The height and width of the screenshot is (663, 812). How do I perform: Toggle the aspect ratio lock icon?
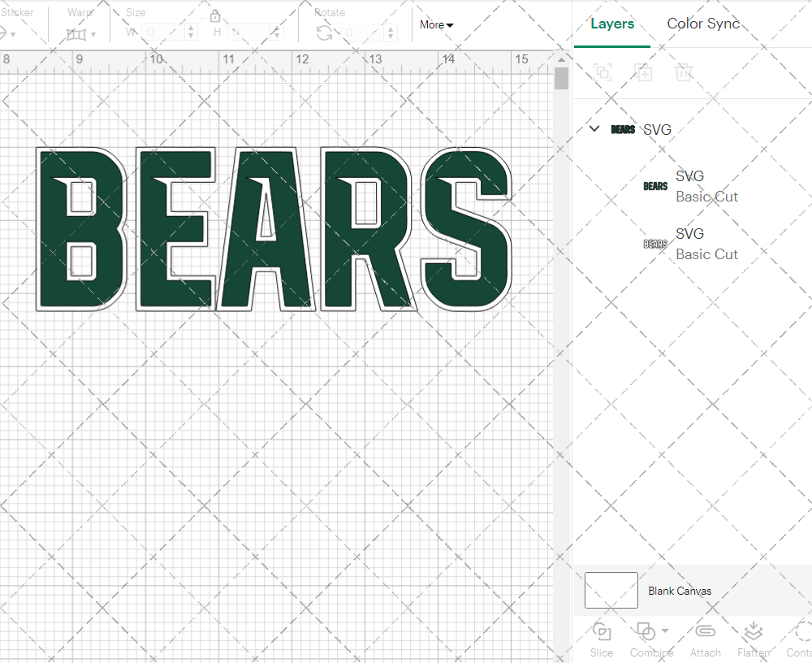click(215, 15)
